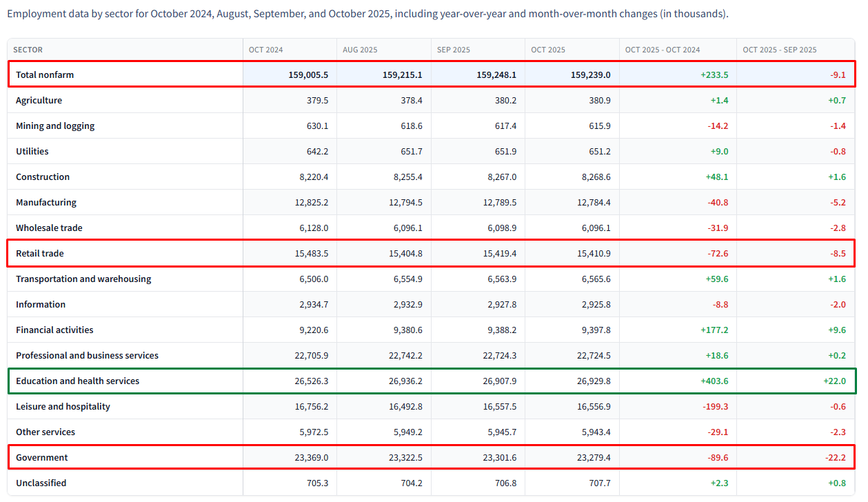Click the SECTOR column header
This screenshot has width=868, height=502.
[28, 50]
